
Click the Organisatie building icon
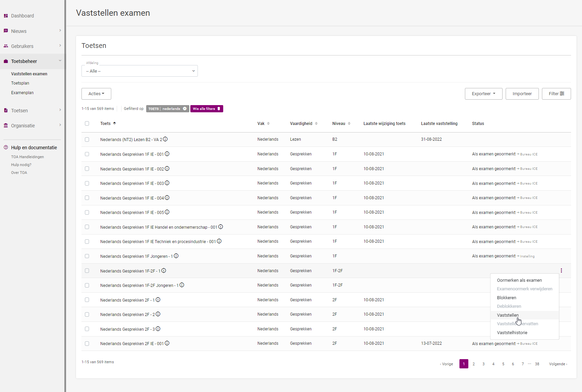click(x=6, y=126)
